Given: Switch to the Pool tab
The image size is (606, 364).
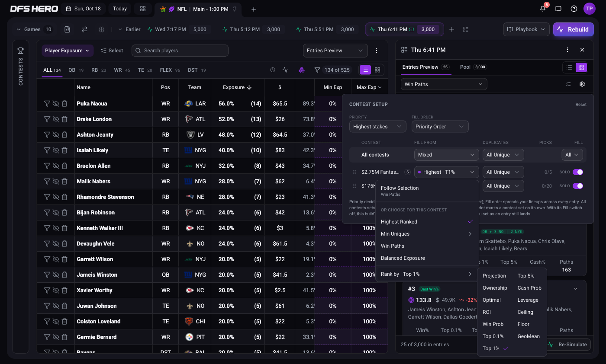Looking at the screenshot, I should coord(473,67).
